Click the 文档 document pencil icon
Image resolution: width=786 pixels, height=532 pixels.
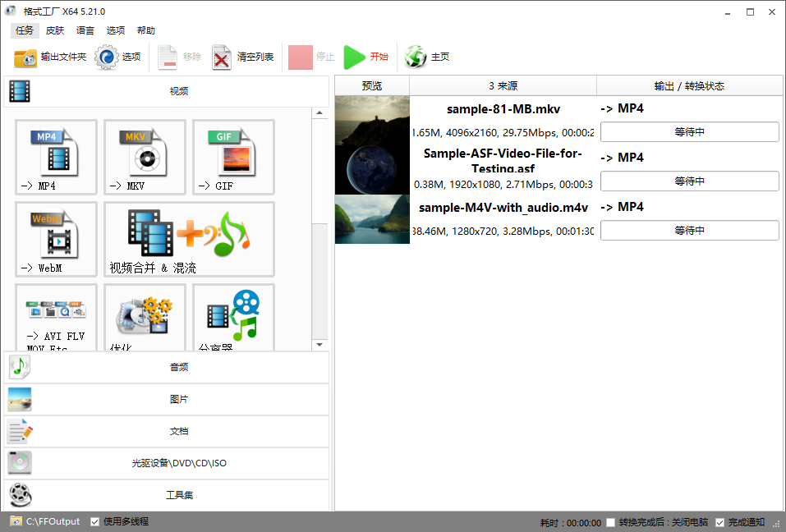[20, 431]
